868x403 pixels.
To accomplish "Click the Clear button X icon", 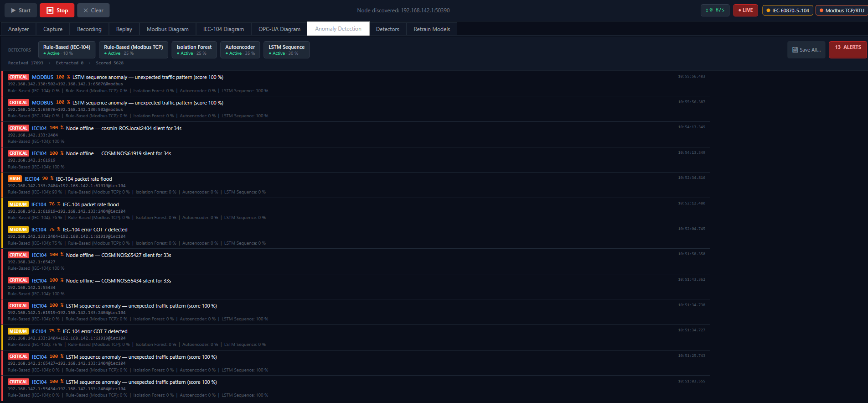I will pos(86,10).
